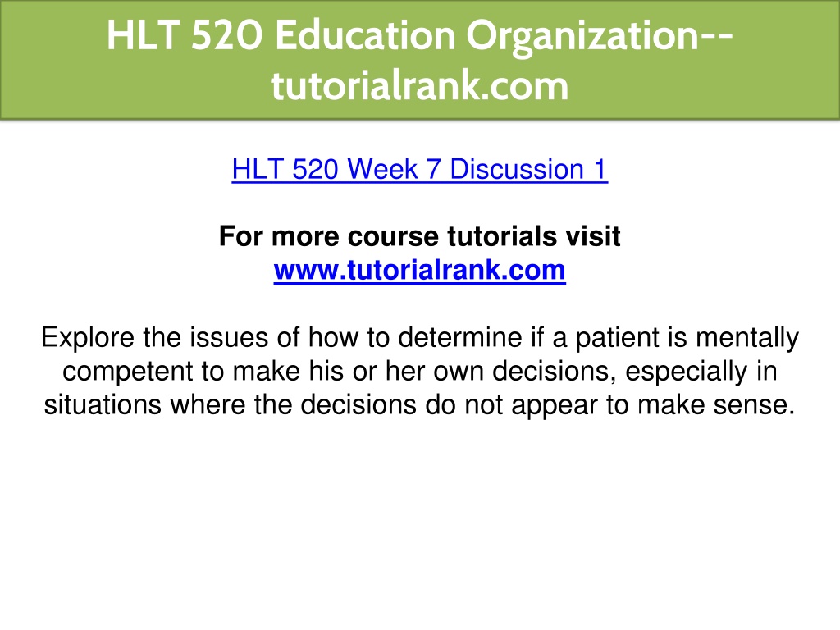Click the word 'situations' in the last line

pyautogui.click(x=103, y=404)
